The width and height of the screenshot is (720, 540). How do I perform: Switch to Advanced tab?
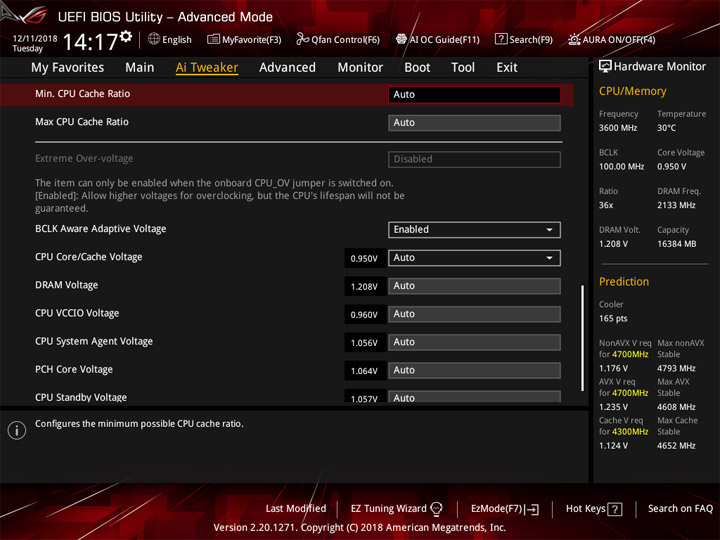[287, 68]
